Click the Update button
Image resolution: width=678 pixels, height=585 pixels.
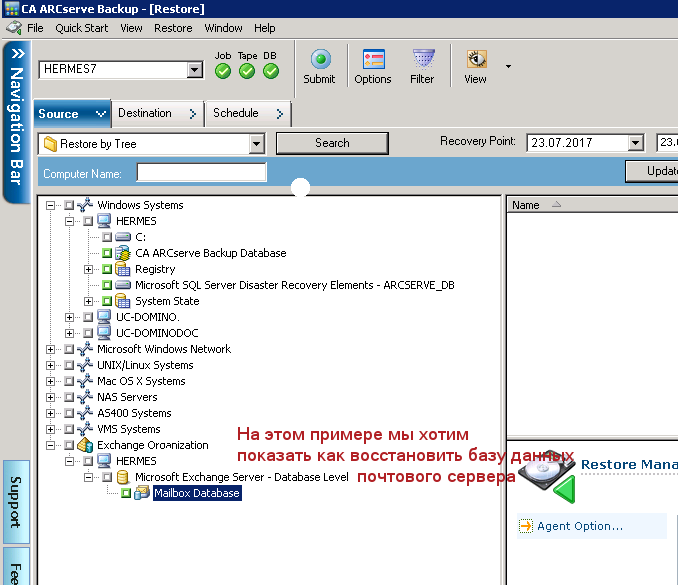652,171
